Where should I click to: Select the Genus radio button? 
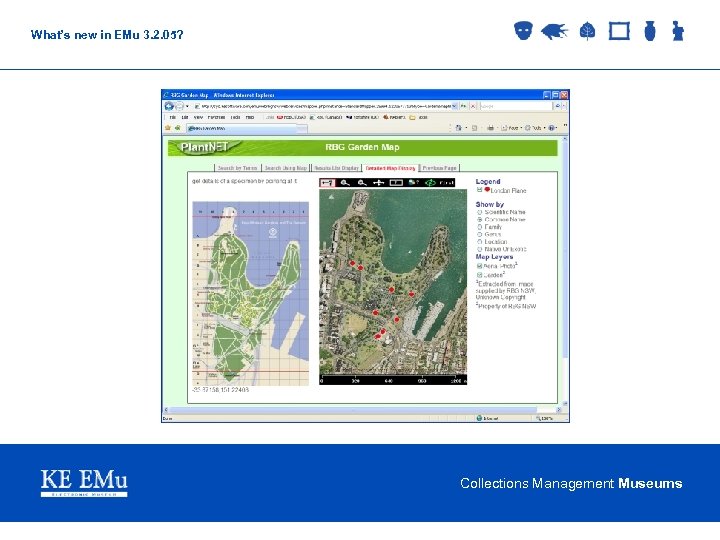(x=479, y=234)
